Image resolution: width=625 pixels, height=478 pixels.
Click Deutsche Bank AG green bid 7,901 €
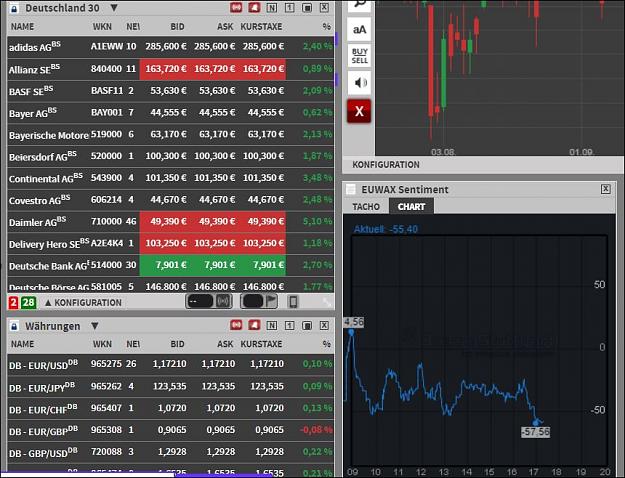[171, 265]
